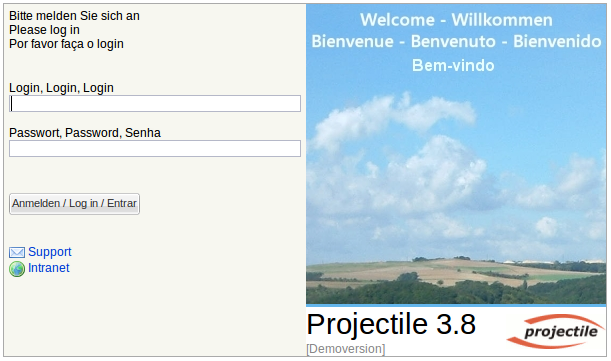Viewport: 611px width, 361px height.
Task: Click the Bem-vindo greeting text
Action: coord(453,65)
